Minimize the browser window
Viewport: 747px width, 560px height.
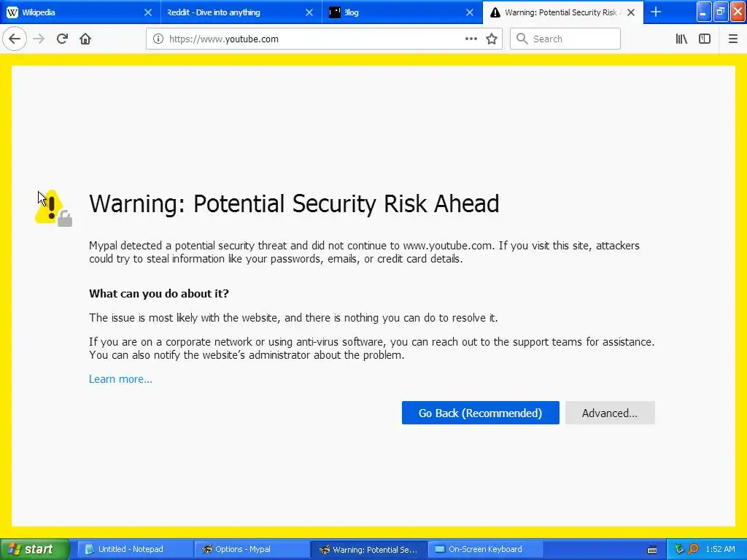click(x=704, y=12)
